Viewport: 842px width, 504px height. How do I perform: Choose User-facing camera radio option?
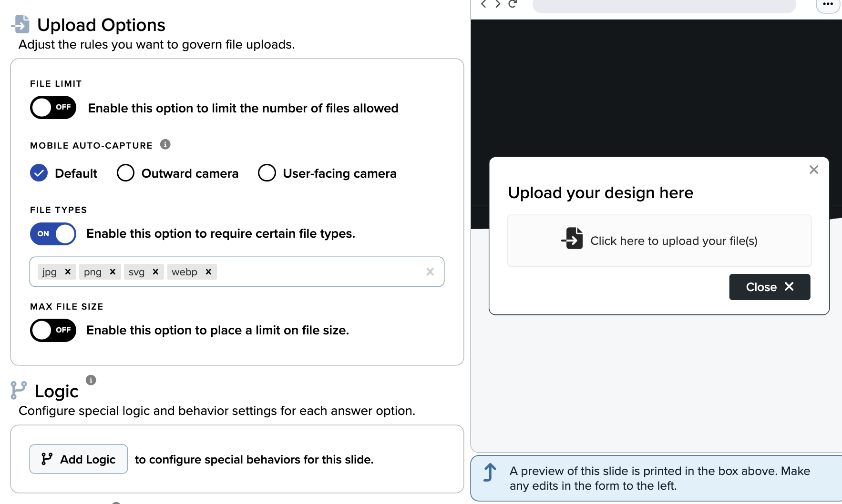tap(267, 173)
